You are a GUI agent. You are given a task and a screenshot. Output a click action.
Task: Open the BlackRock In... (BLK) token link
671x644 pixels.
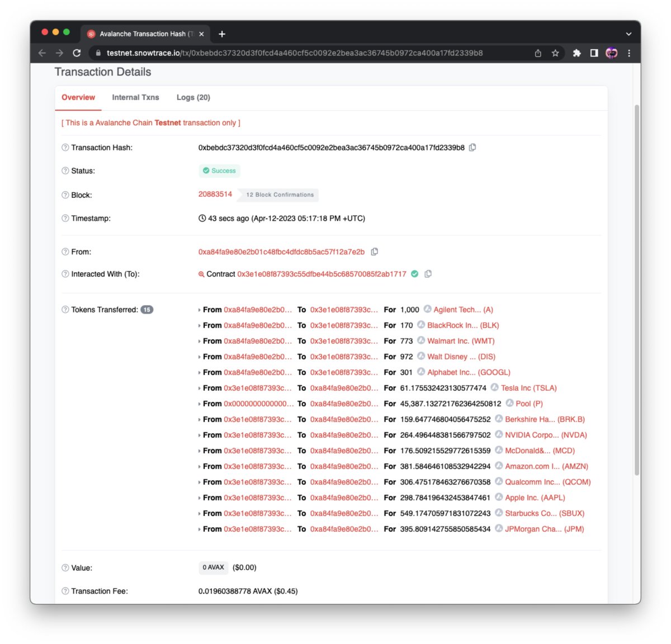click(x=463, y=325)
